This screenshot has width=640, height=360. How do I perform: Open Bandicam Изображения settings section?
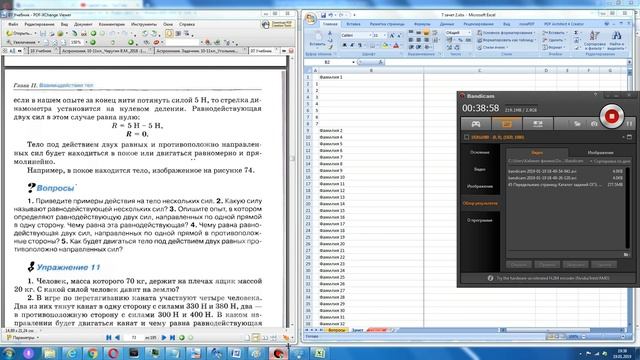tap(480, 186)
